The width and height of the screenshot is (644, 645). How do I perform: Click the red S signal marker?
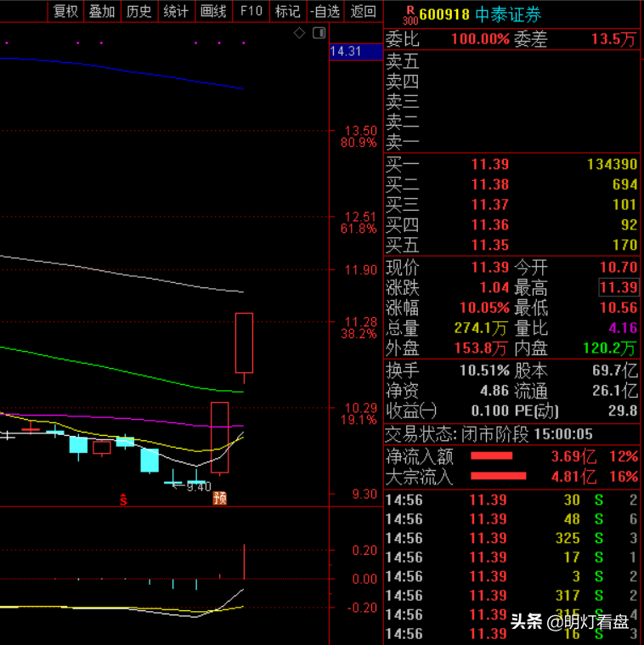click(123, 500)
